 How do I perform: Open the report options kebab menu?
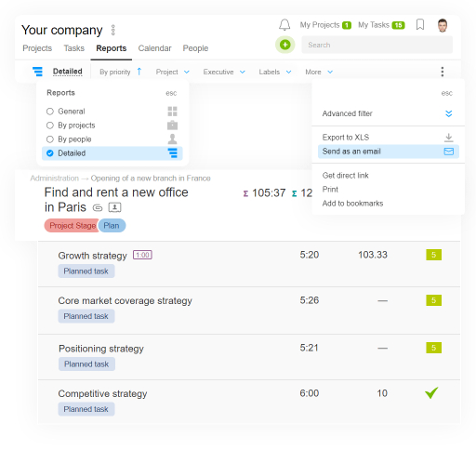click(x=443, y=72)
